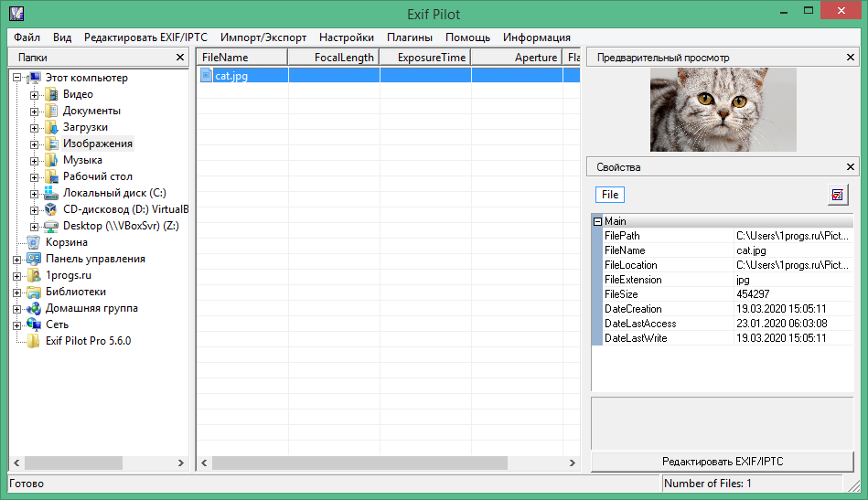
Task: Click the Музыка folder icon
Action: (51, 160)
